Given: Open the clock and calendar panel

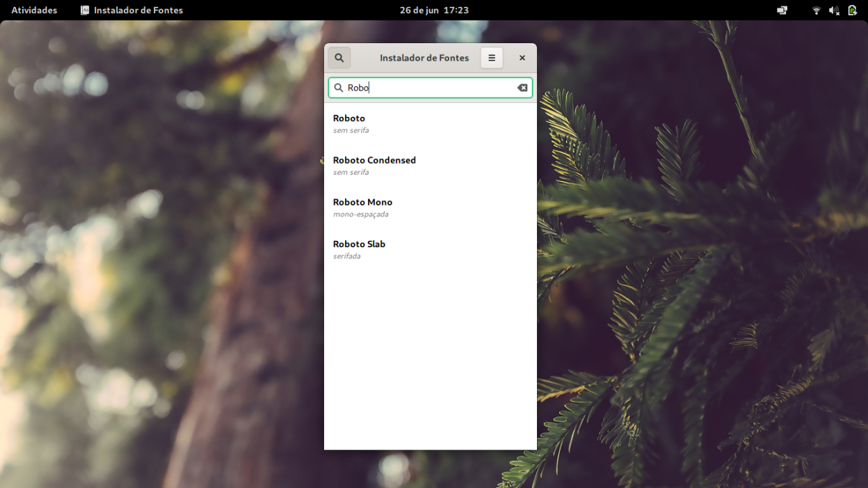Looking at the screenshot, I should click(434, 10).
